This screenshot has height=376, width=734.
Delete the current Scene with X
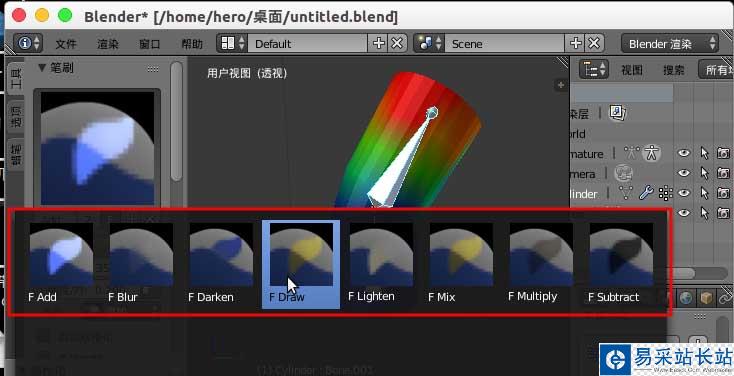[594, 44]
